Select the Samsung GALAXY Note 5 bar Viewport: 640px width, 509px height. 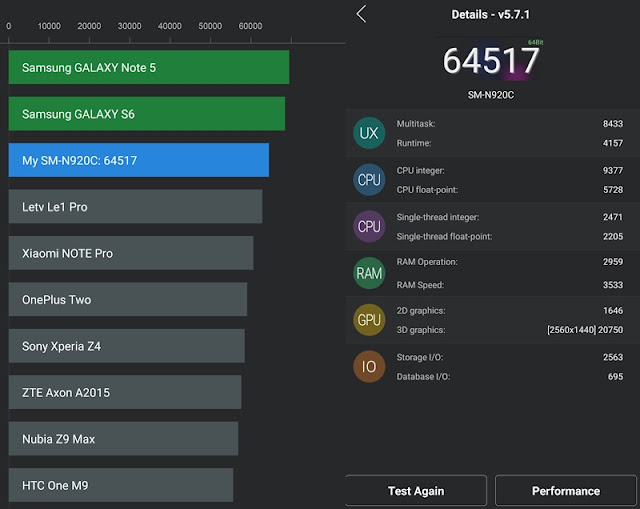point(149,67)
